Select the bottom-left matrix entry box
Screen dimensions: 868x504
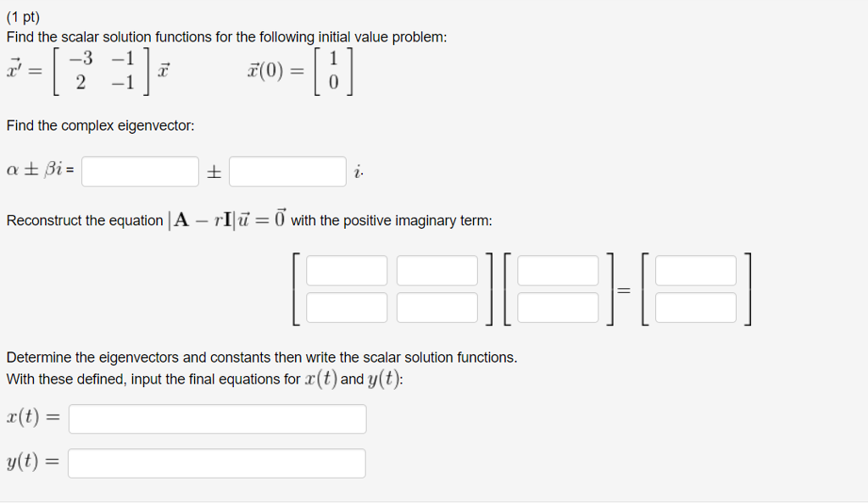348,307
